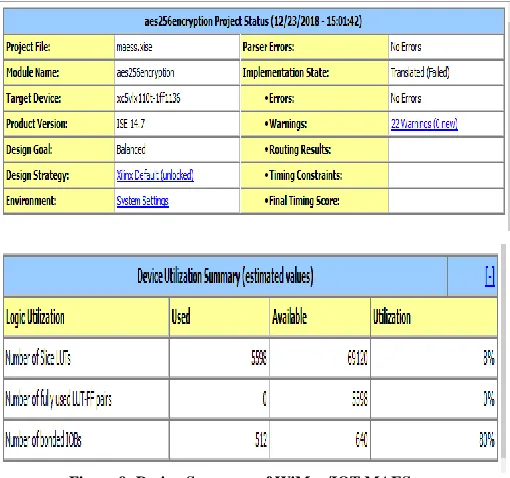This screenshot has width=510, height=478.
Task: Click the 'Module Name:' label cell
Action: pyautogui.click(x=59, y=73)
